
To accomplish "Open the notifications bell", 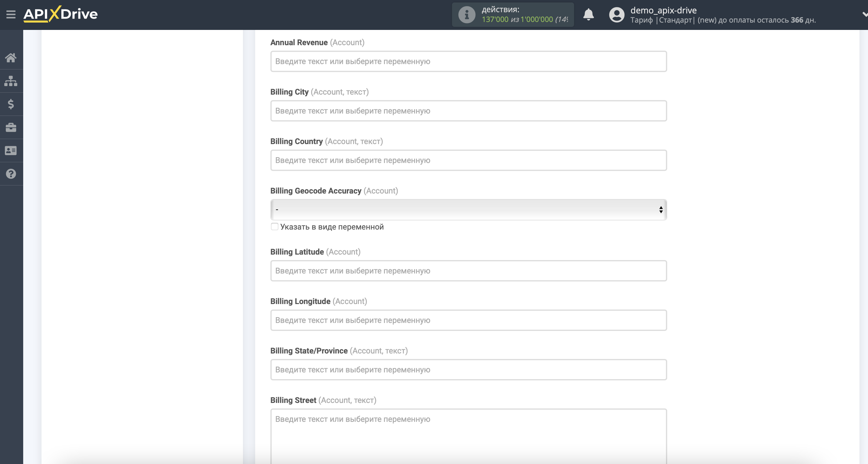I will (588, 14).
